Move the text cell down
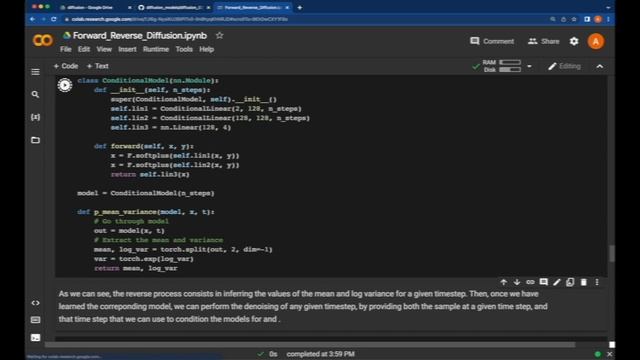640x360 pixels. 517,282
